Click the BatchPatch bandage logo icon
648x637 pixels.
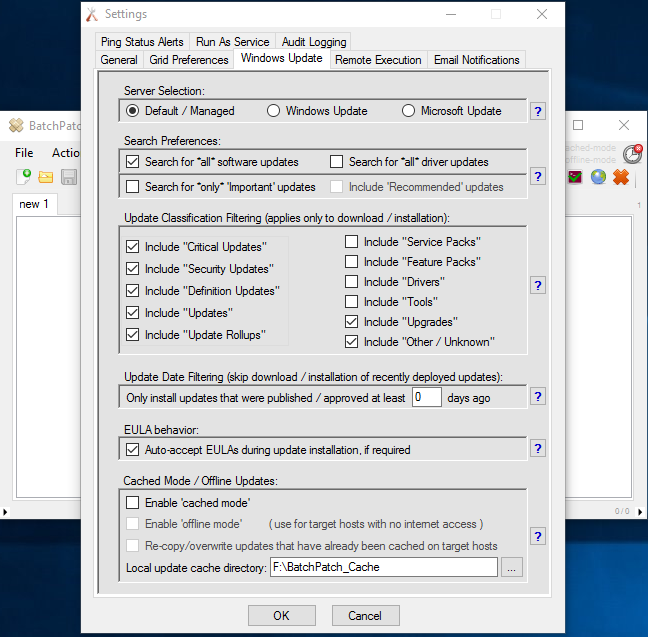pos(16,125)
